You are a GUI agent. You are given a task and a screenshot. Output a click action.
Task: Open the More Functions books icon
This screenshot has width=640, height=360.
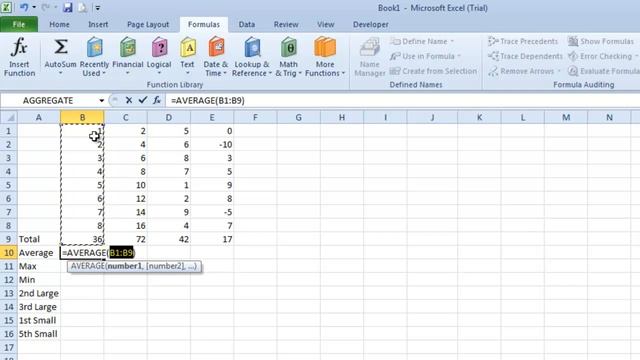[x=325, y=48]
